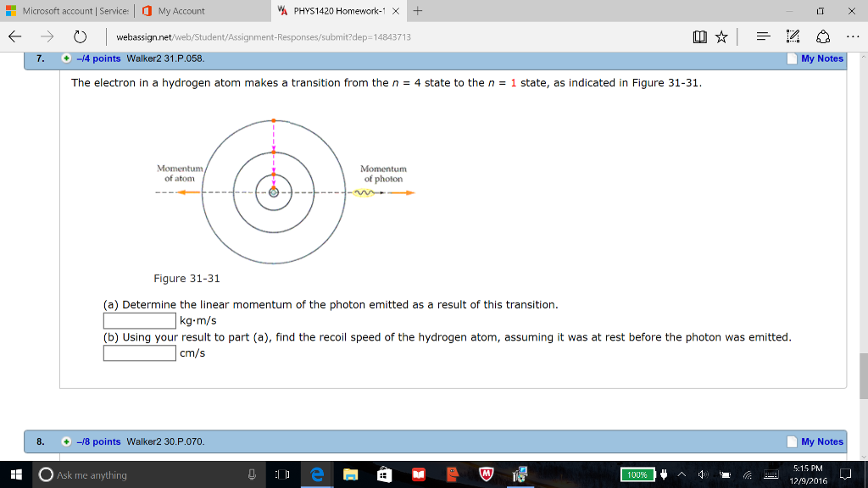Open the Edge Hub panel
Viewport: 868px width, 488px height.
tap(763, 37)
